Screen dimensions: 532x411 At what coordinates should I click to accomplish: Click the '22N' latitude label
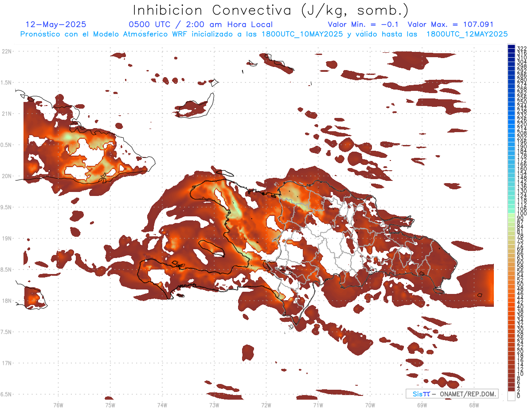pos(7,51)
